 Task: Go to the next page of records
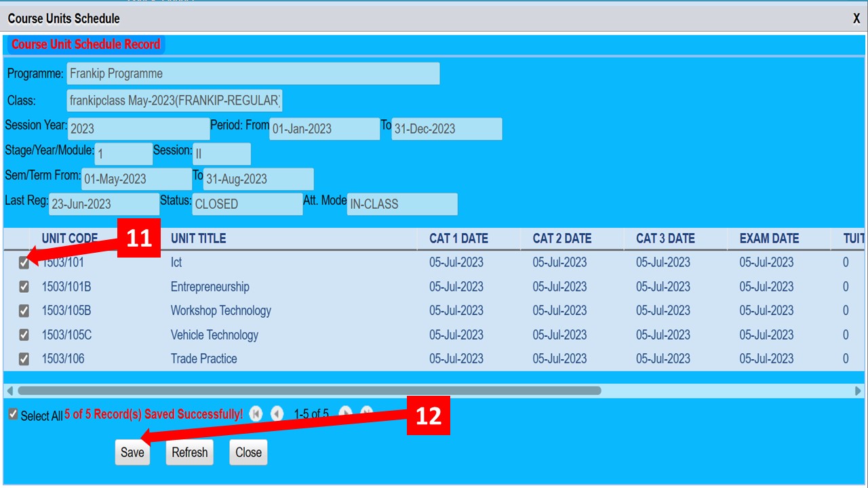pos(345,412)
